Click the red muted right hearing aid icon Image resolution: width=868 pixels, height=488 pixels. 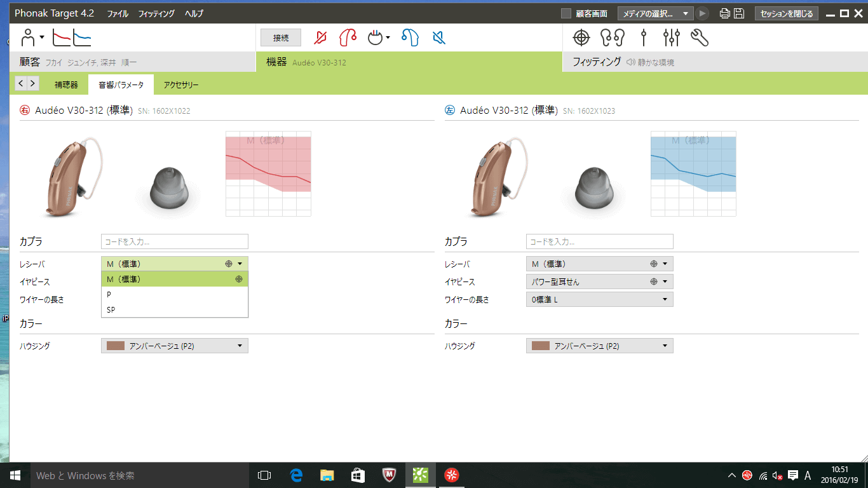(x=321, y=38)
